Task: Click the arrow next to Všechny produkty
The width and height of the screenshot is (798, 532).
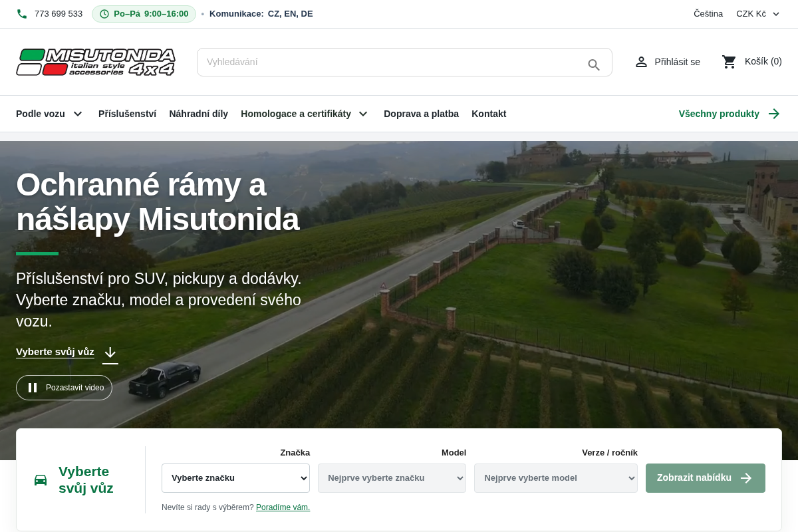Action: click(774, 114)
